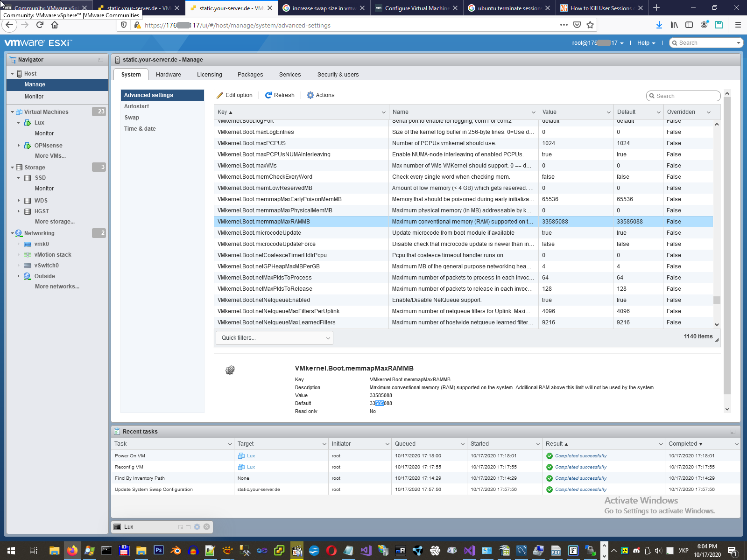
Task: Select the vmk0 network adapter in Navigator
Action: coord(42,244)
